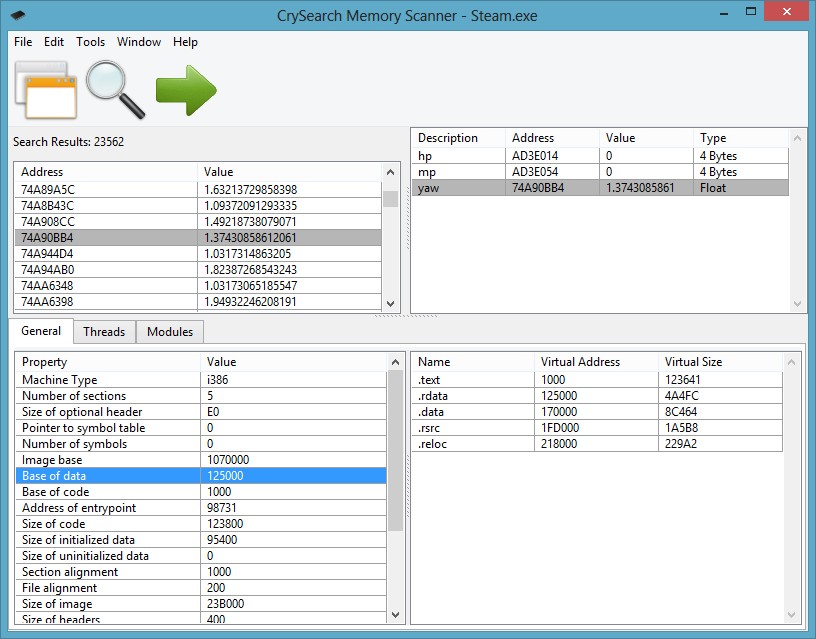Click the Search Results: 23562 label
Image resolution: width=816 pixels, height=639 pixels.
pyautogui.click(x=68, y=142)
